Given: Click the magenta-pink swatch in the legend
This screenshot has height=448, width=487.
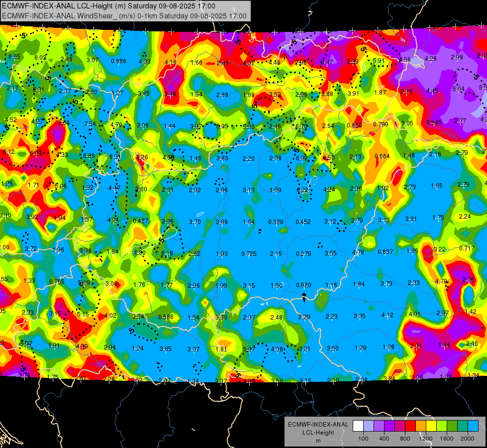Looking at the screenshot, I should [x=400, y=426].
